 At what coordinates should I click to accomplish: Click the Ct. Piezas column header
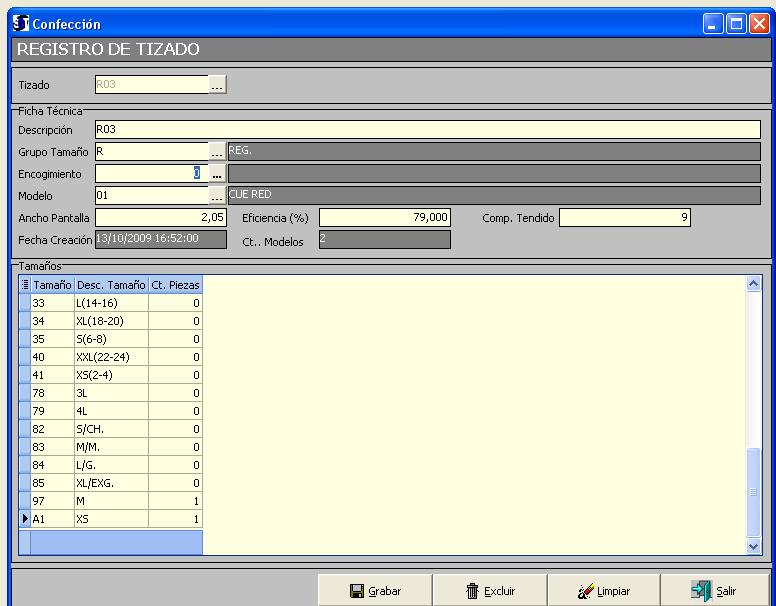pos(175,285)
